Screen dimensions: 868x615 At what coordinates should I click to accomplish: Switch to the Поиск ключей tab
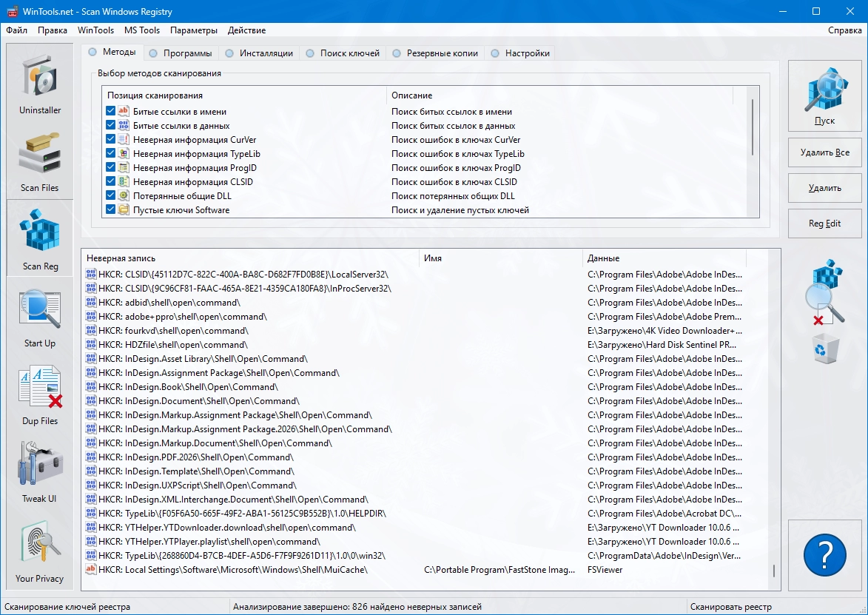click(x=343, y=53)
